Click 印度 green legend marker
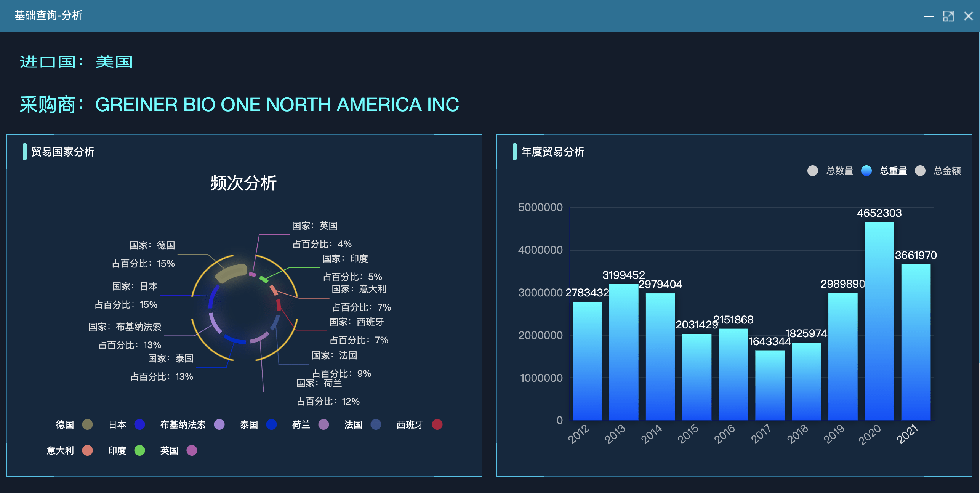This screenshot has width=980, height=493. [139, 450]
